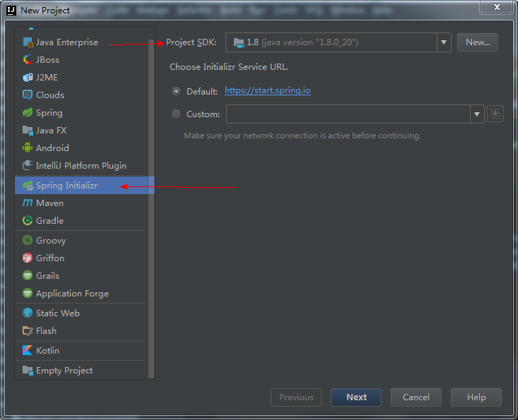This screenshot has width=518, height=420.
Task: Click the Maven icon in list
Action: 28,203
